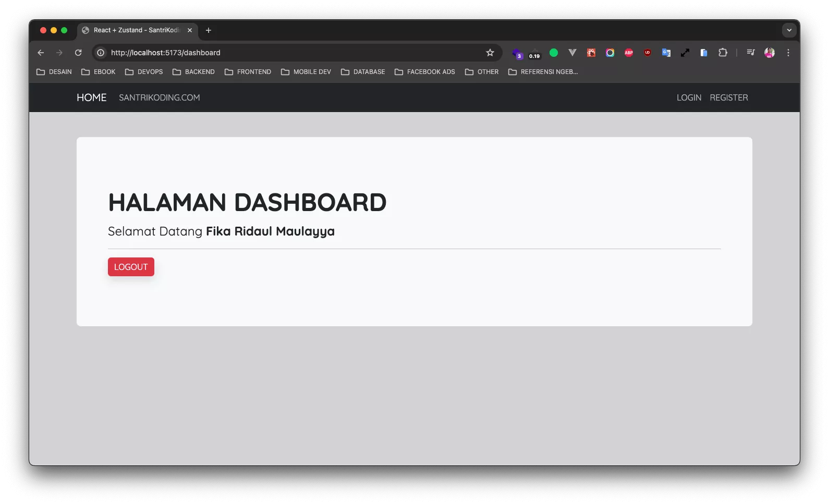Open the DATABASE bookmarks folder
829x504 pixels.
coord(363,72)
